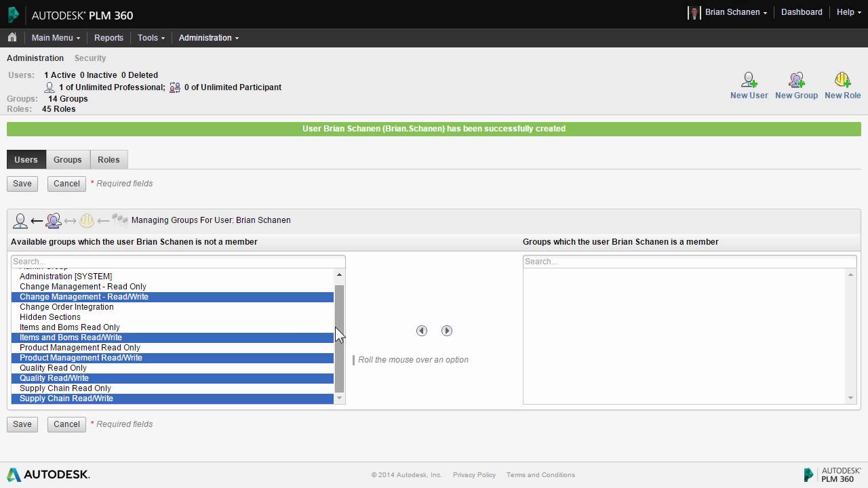Switch to the Users tab
Image resolution: width=868 pixels, height=488 pixels.
(x=26, y=160)
